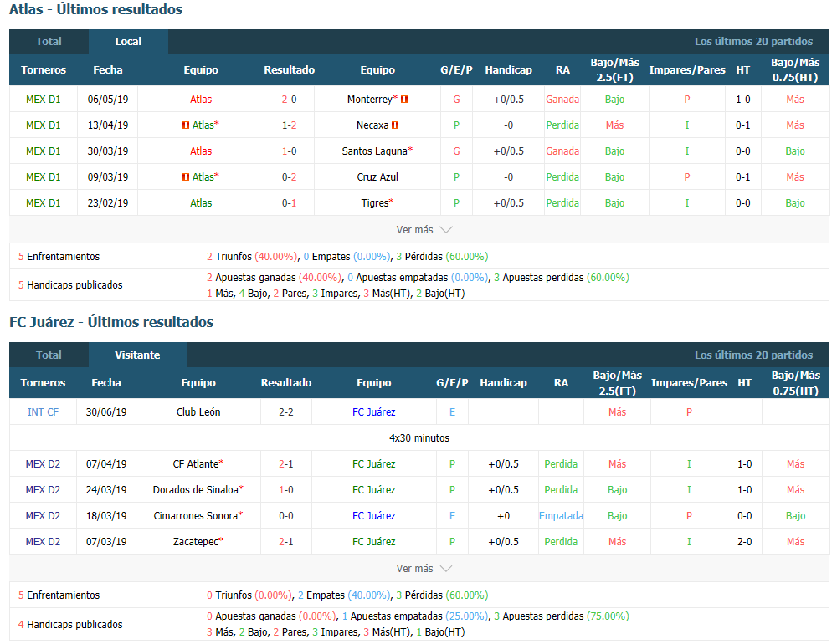837x644 pixels.
Task: Click MEX D2 tournament on 07/04/19 row
Action: (x=43, y=464)
